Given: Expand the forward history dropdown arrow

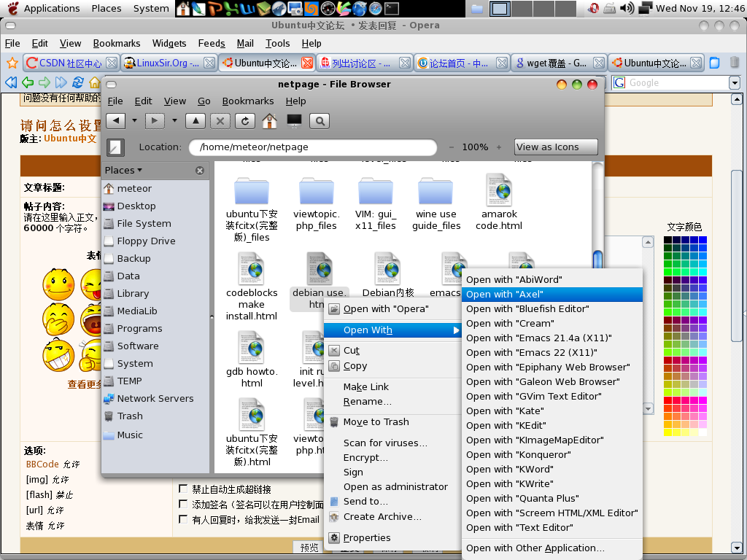Looking at the screenshot, I should coord(174,121).
